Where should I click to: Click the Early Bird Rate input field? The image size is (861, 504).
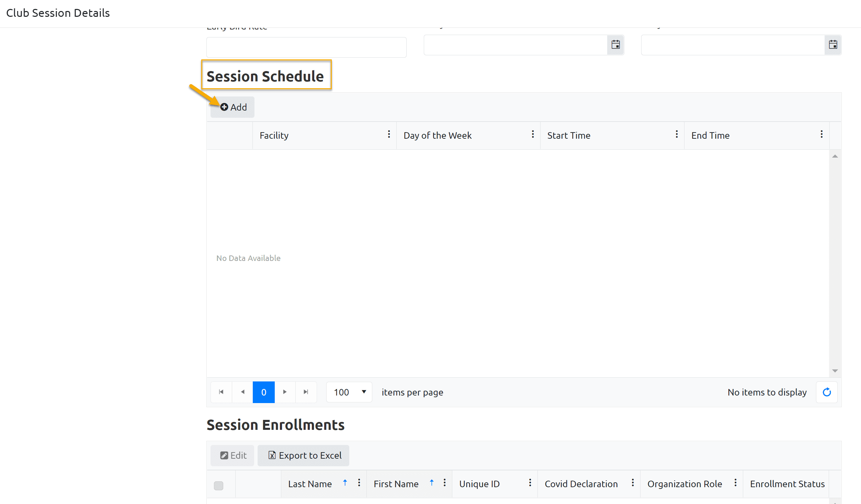(x=306, y=47)
